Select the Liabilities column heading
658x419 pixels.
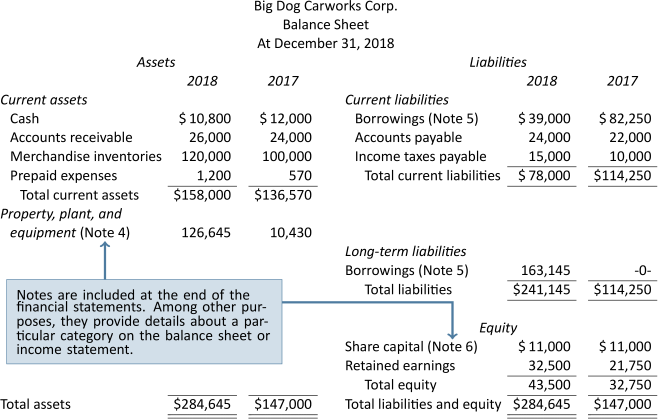click(498, 62)
